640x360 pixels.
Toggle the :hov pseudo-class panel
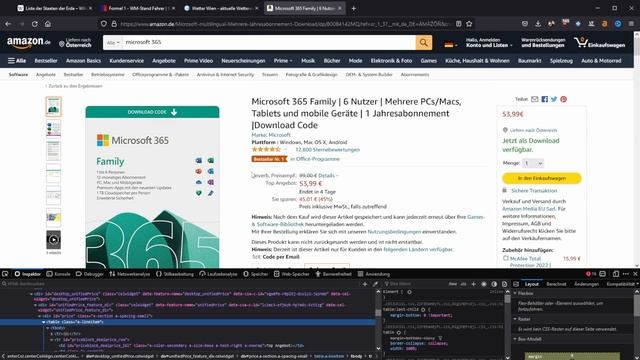point(453,284)
